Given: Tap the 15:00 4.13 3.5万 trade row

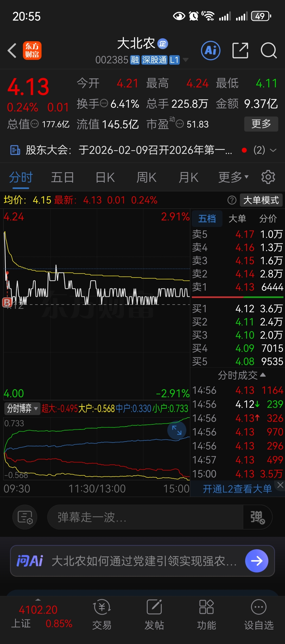Looking at the screenshot, I should pos(237,474).
